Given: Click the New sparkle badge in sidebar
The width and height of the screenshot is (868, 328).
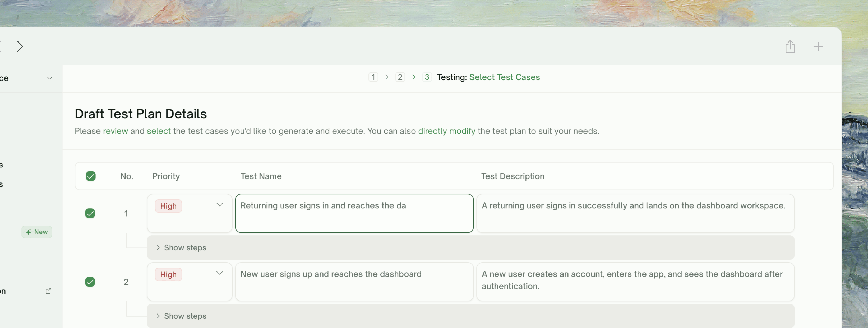Looking at the screenshot, I should click(37, 232).
